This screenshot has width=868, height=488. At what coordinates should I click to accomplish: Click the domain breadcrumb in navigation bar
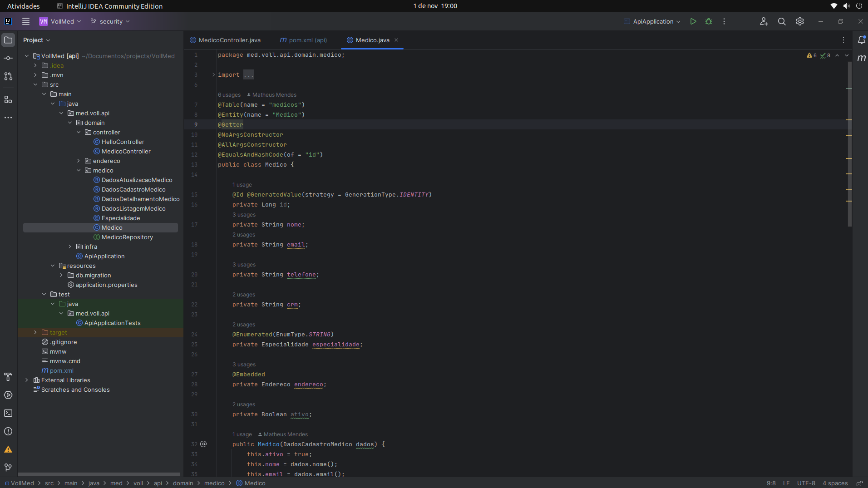pyautogui.click(x=183, y=483)
